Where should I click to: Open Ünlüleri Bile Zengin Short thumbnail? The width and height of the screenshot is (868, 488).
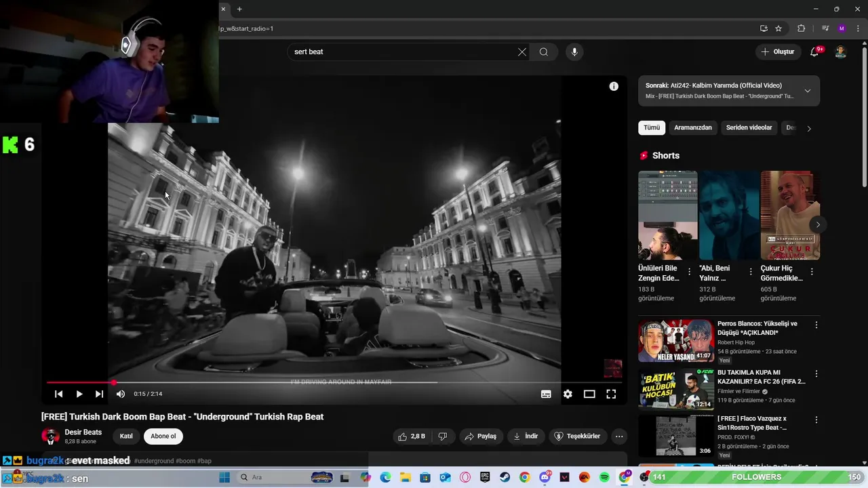click(667, 215)
